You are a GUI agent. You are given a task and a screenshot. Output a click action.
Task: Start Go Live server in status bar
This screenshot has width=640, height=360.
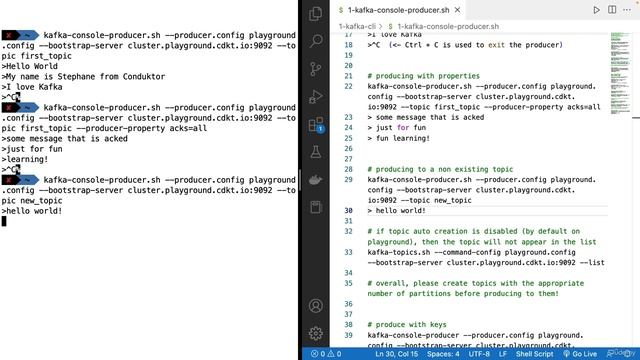[580, 354]
